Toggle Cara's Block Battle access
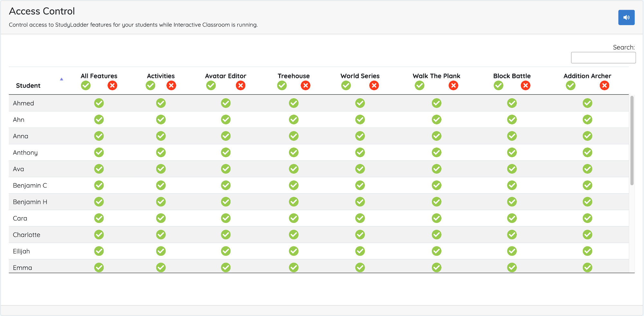 [x=512, y=218]
